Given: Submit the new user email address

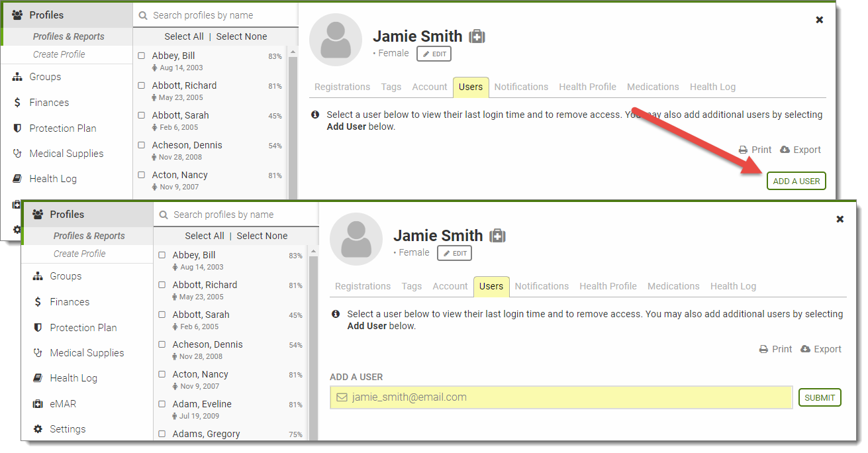Looking at the screenshot, I should coord(820,397).
